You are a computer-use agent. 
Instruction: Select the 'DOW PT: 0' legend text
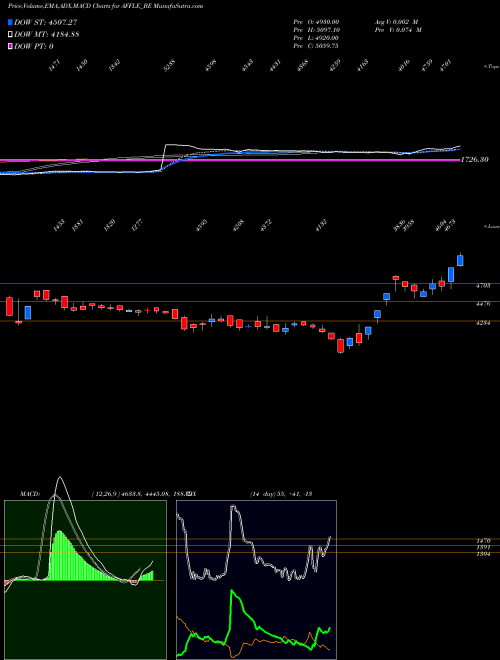(33, 46)
